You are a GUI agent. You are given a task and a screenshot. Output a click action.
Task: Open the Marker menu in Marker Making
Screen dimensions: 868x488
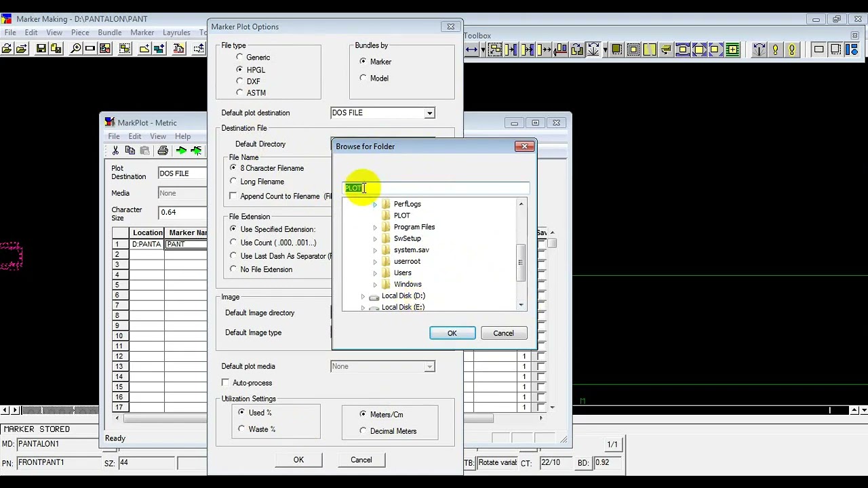click(x=142, y=33)
